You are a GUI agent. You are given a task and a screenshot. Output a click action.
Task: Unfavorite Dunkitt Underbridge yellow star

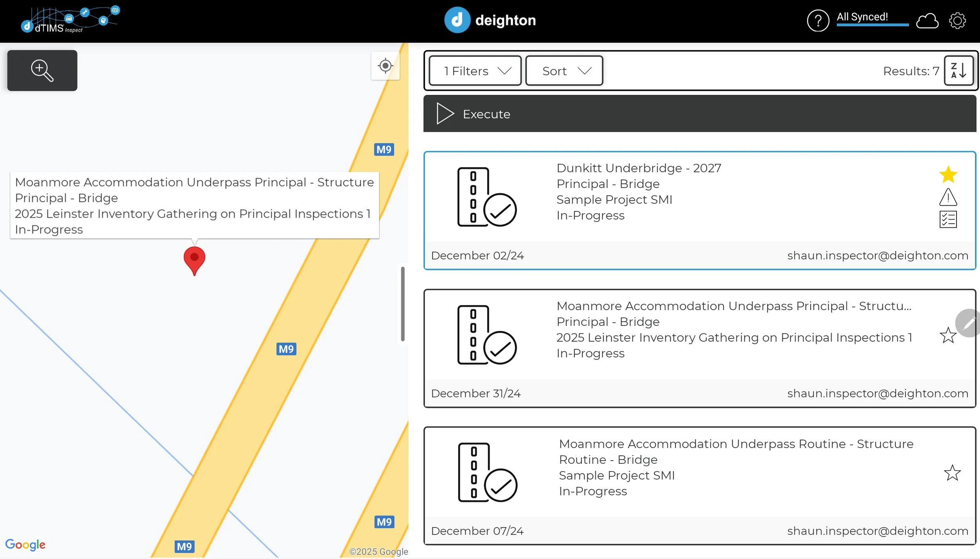pos(948,174)
